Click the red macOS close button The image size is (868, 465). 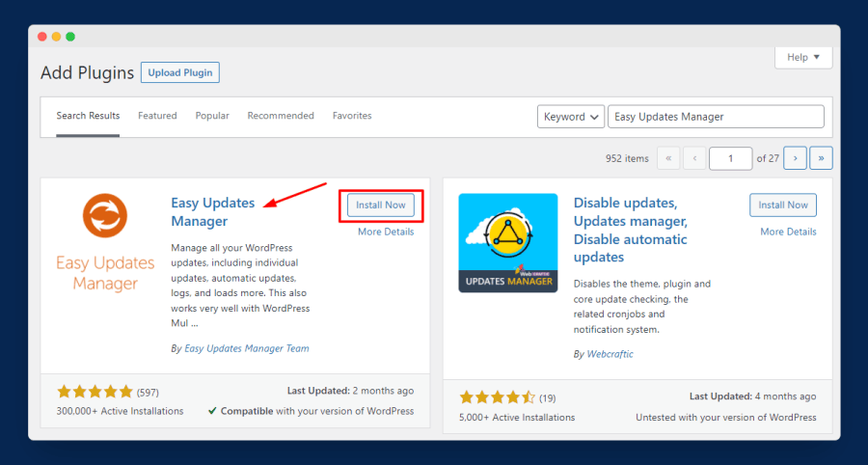click(x=42, y=37)
